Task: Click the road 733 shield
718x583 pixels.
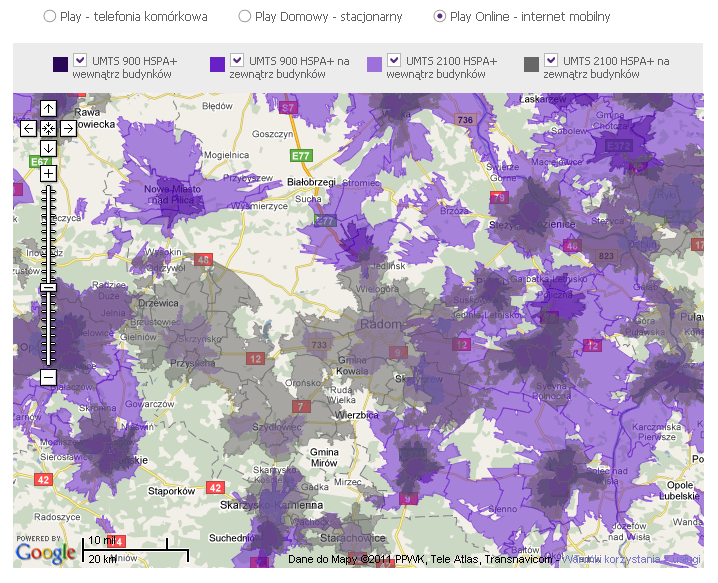Action: tap(319, 345)
